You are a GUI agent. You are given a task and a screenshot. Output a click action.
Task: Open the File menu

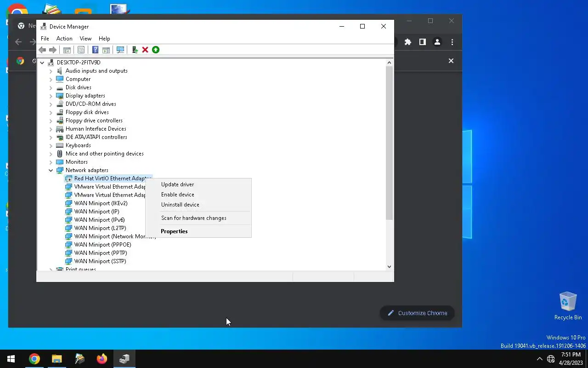pos(45,39)
